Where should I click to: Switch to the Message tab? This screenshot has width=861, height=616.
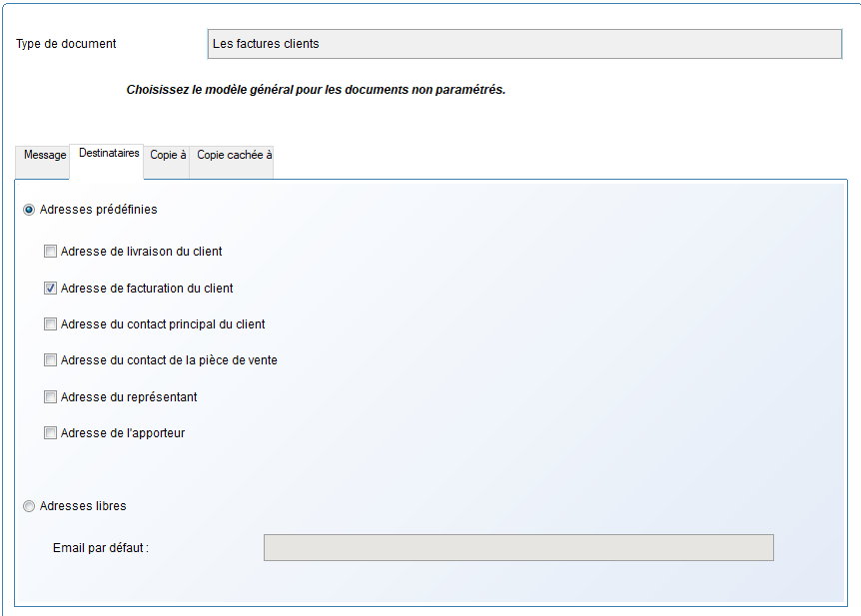[x=45, y=156]
